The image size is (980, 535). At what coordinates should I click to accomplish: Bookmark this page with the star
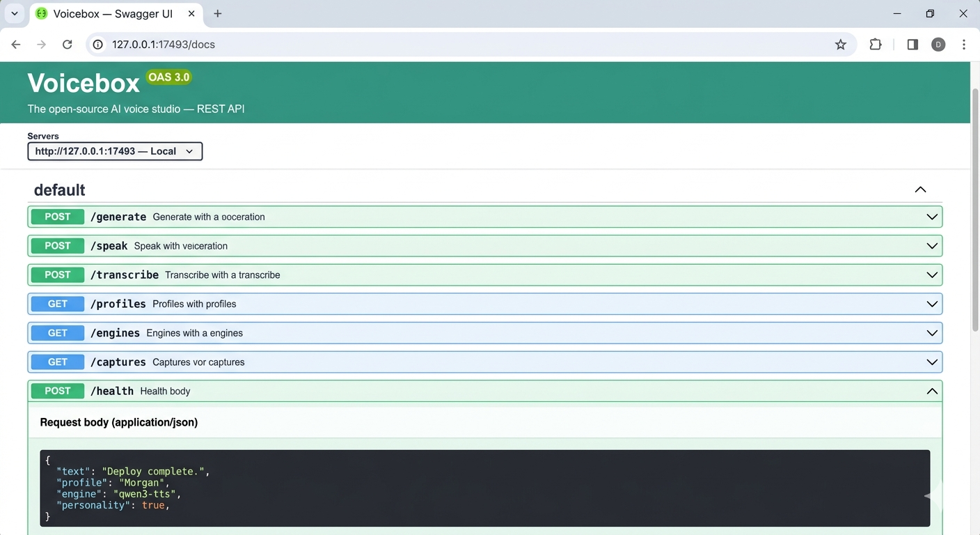(x=841, y=45)
